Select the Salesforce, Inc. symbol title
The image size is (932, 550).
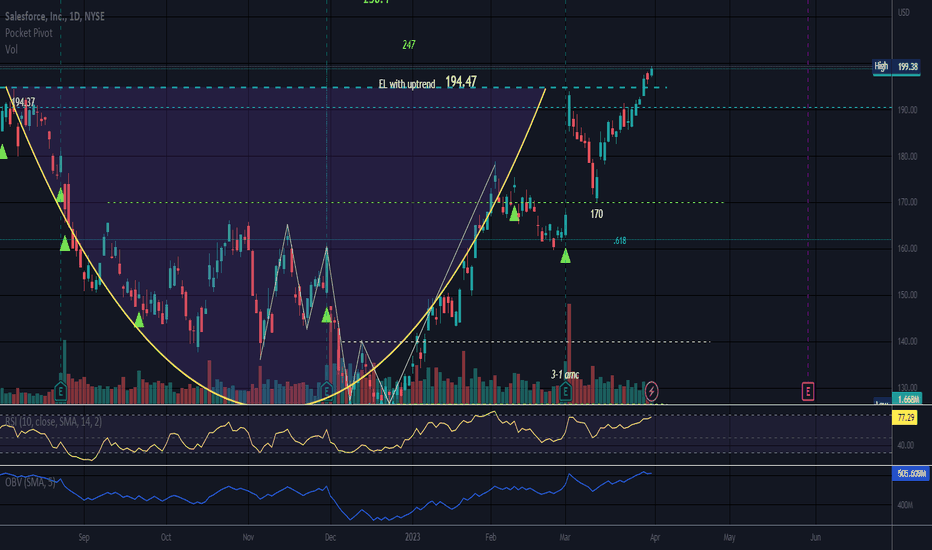55,16
